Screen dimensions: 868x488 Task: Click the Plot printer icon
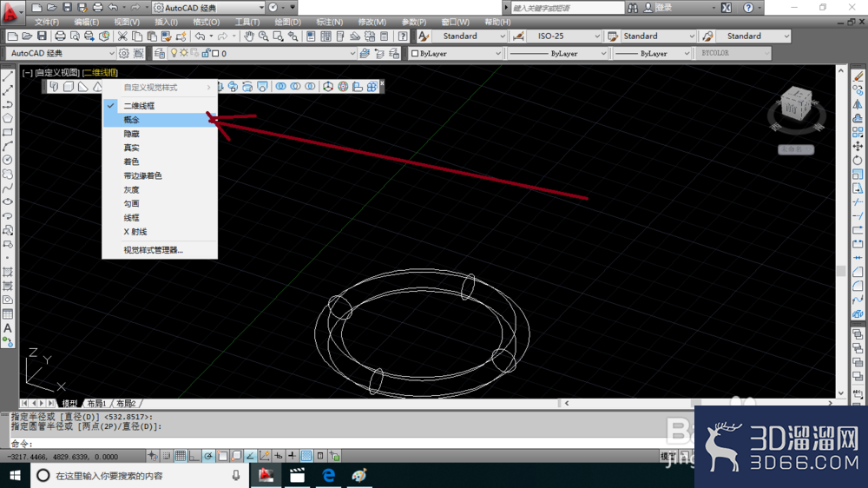click(x=60, y=36)
